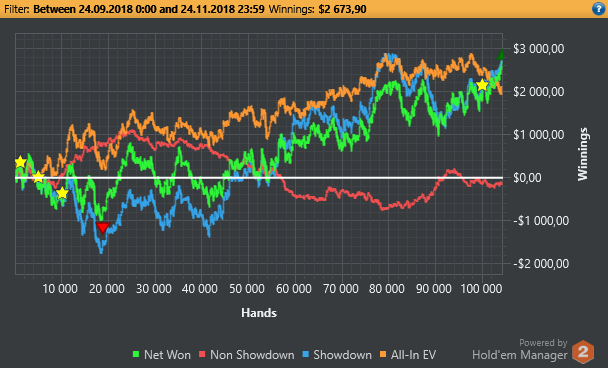Viewport: 608px width, 368px height.
Task: Select the first yellow star at graph start
Action: click(20, 162)
